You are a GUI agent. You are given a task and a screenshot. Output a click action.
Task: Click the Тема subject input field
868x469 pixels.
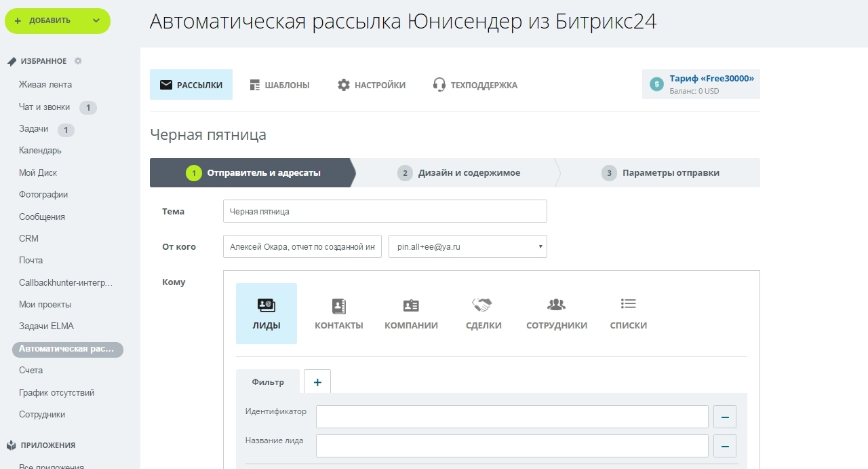click(384, 211)
